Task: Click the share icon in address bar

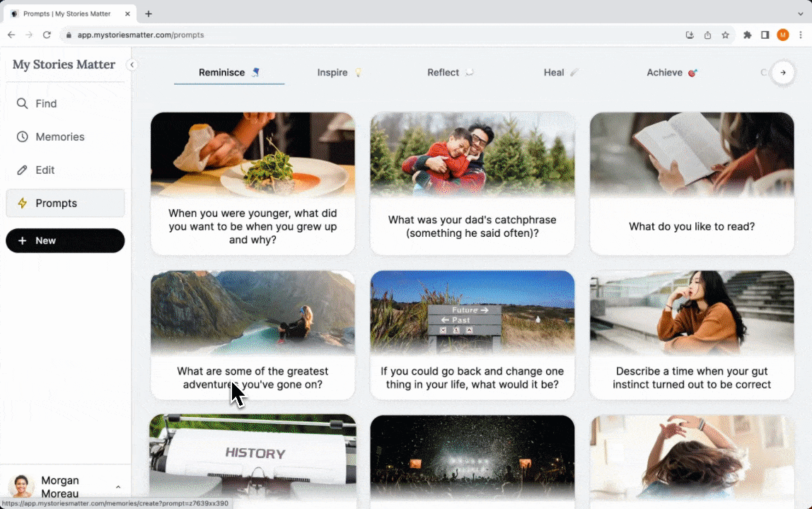Action: (707, 35)
